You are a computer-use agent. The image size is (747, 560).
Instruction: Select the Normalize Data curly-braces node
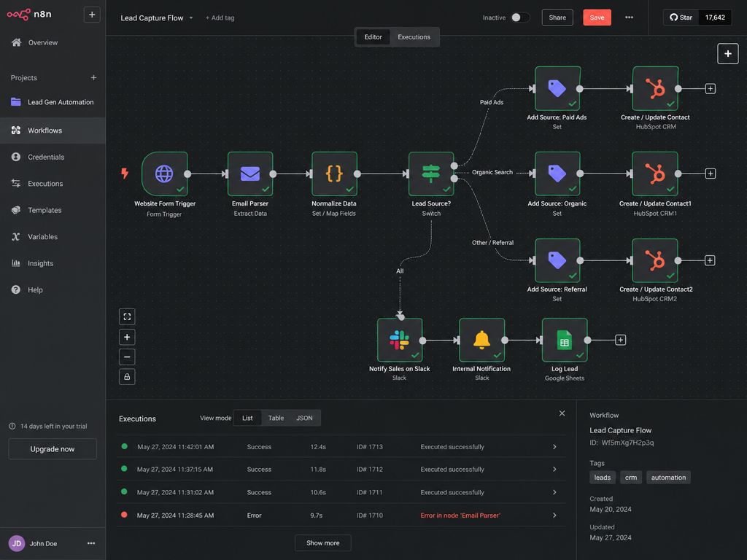pos(334,174)
